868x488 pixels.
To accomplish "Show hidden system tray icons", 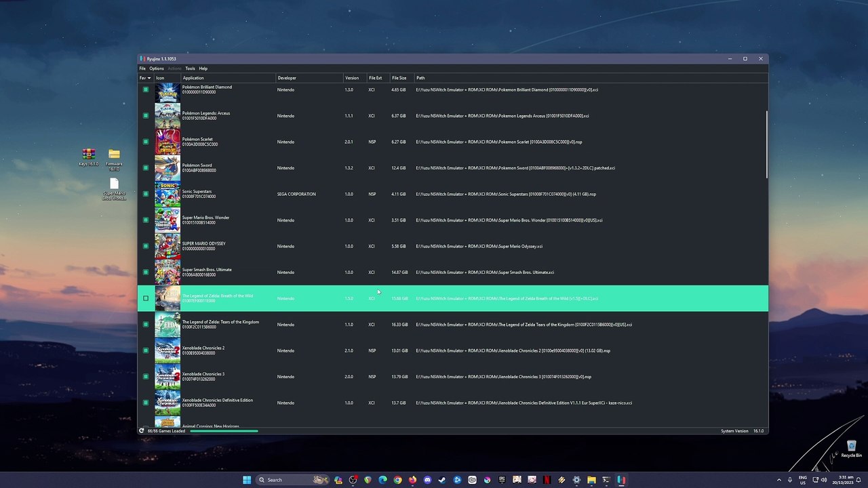I will point(778,480).
